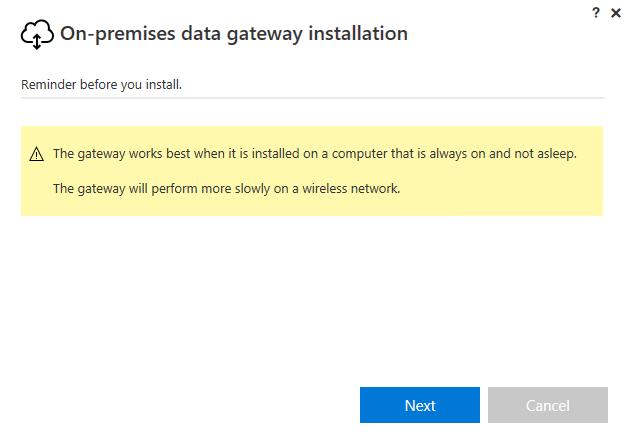
Task: Proceed with the Next button
Action: pyautogui.click(x=419, y=405)
